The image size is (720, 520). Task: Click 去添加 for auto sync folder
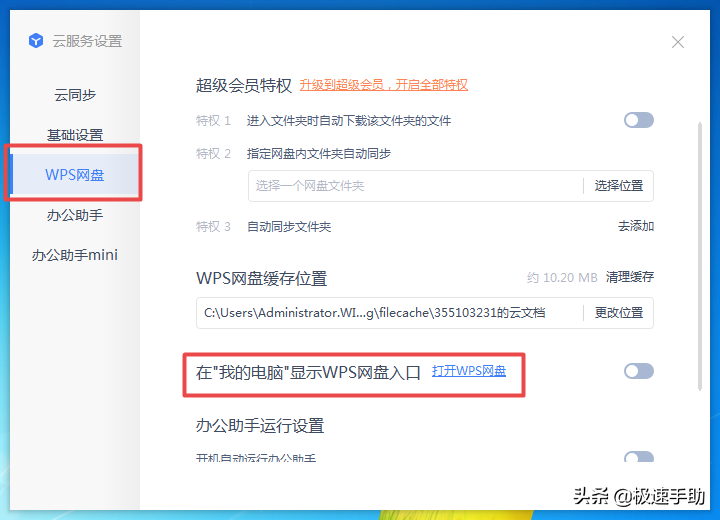[636, 226]
